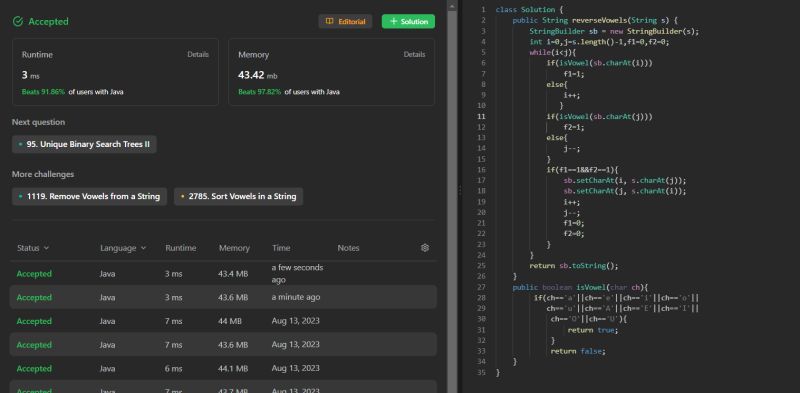Click the Runtime column header
800x393 pixels.
click(x=181, y=248)
